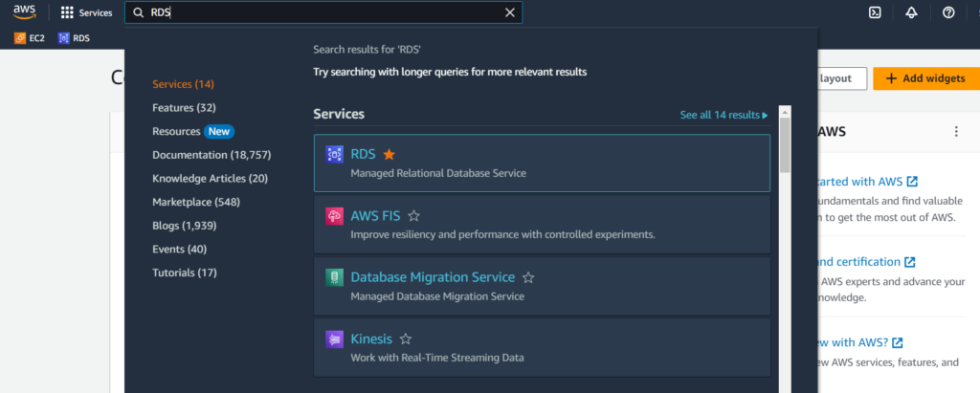Open Getting started with AWS external link
Image resolution: width=980 pixels, height=393 pixels.
click(x=866, y=182)
